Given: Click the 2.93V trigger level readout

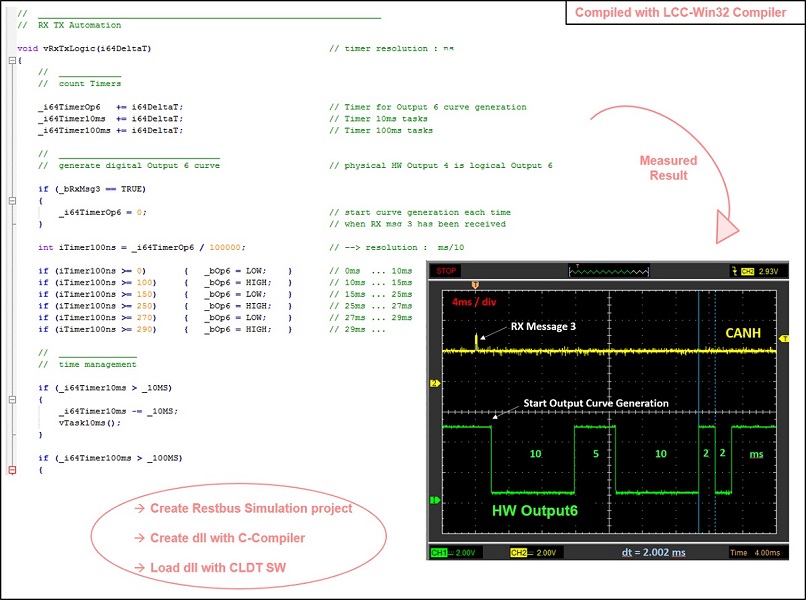Looking at the screenshot, I should pyautogui.click(x=768, y=271).
